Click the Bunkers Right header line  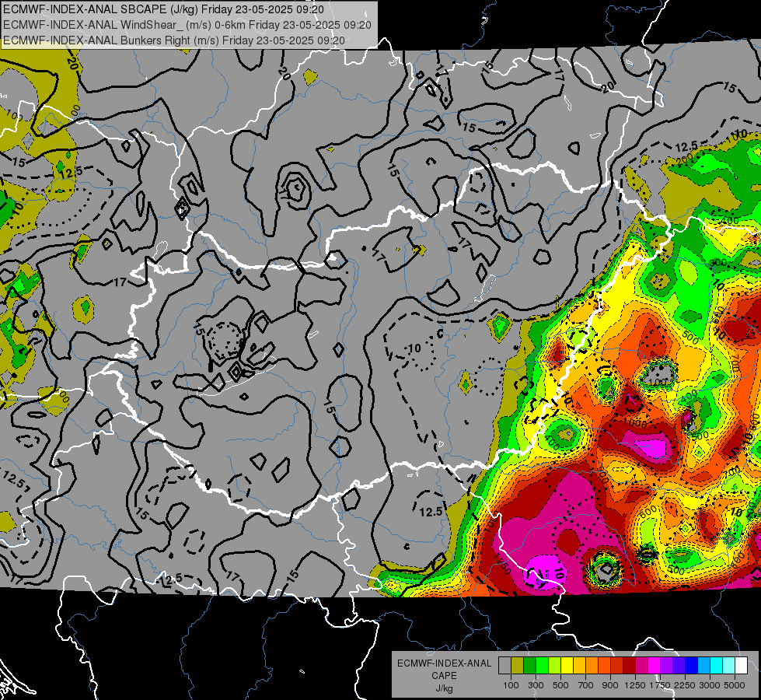pos(174,40)
